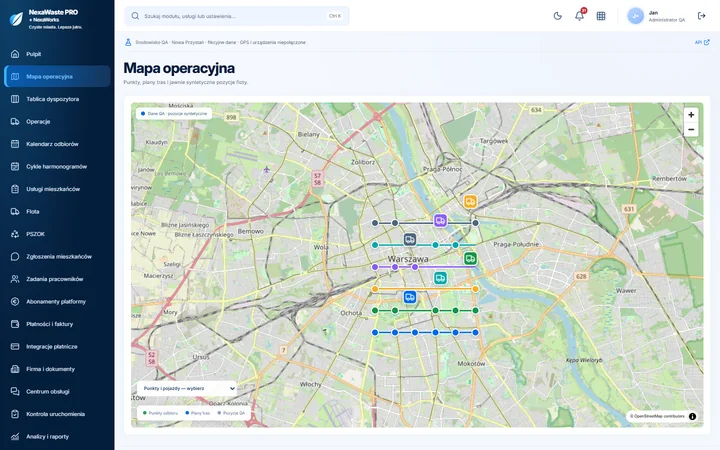Click the Pozycje QA legend entry
720x450 pixels.
[x=231, y=413]
